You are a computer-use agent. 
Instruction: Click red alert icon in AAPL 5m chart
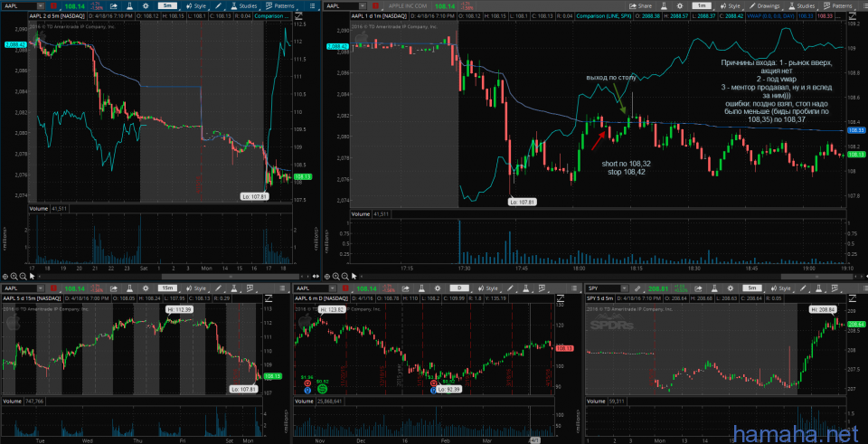tap(53, 6)
